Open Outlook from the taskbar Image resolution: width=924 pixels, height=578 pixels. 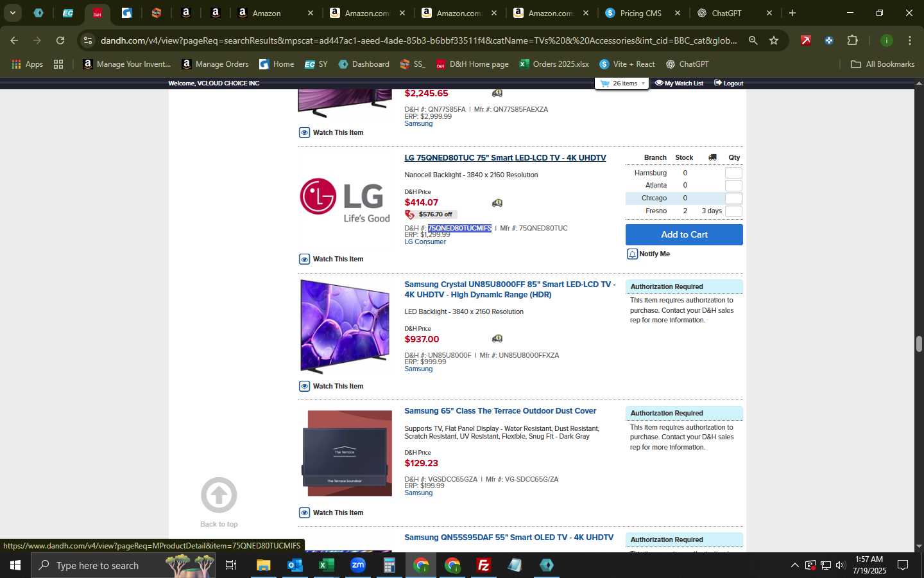[295, 565]
